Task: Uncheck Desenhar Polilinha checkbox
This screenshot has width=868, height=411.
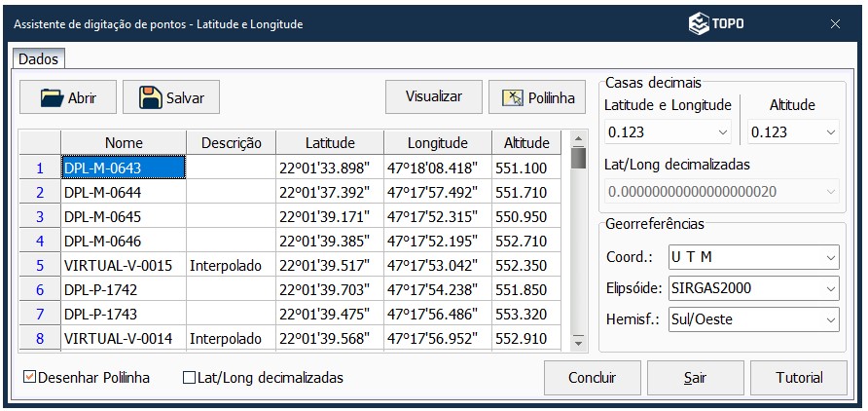Action: (28, 378)
